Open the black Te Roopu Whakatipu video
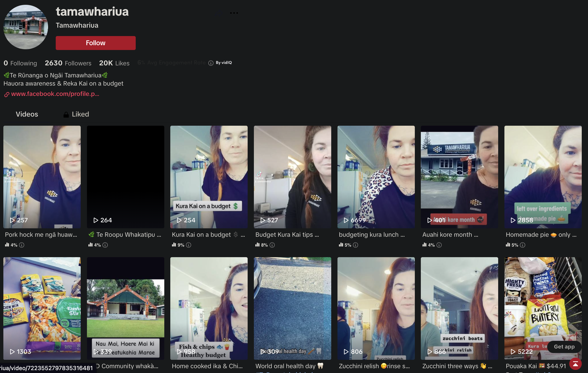 (126, 177)
